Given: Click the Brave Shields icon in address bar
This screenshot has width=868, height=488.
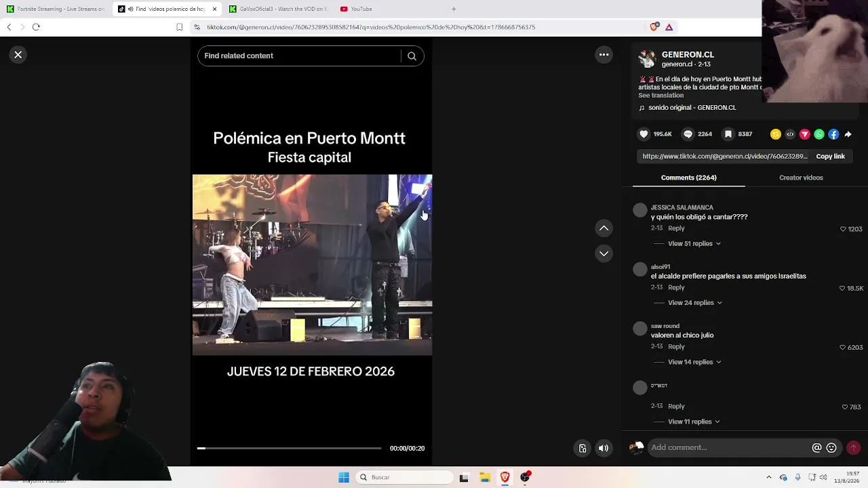Looking at the screenshot, I should coord(654,27).
